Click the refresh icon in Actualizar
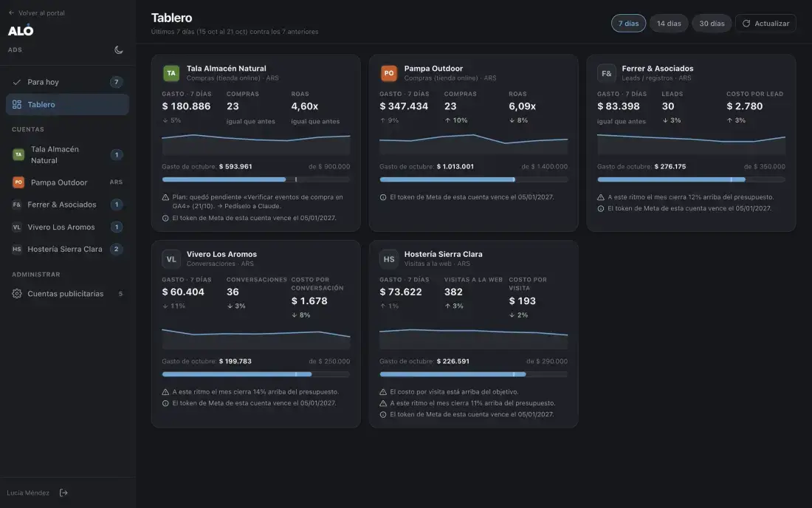This screenshot has width=812, height=508. [746, 24]
